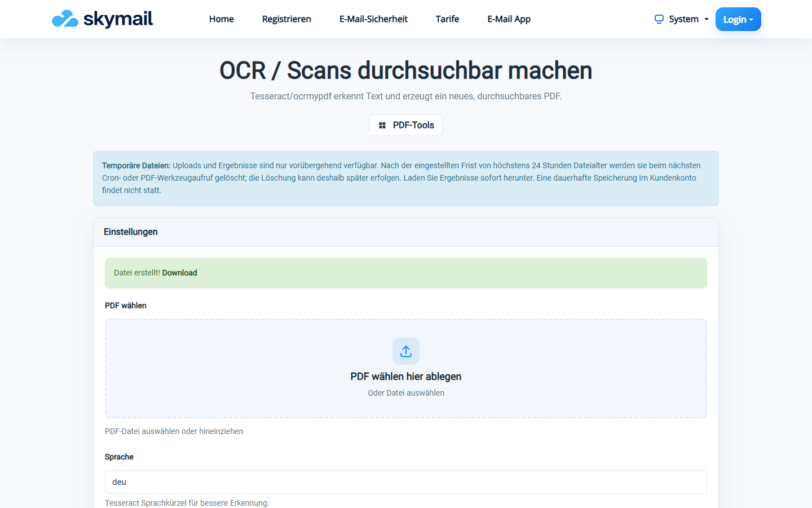812x508 pixels.
Task: Click the Download link in success message
Action: [180, 273]
